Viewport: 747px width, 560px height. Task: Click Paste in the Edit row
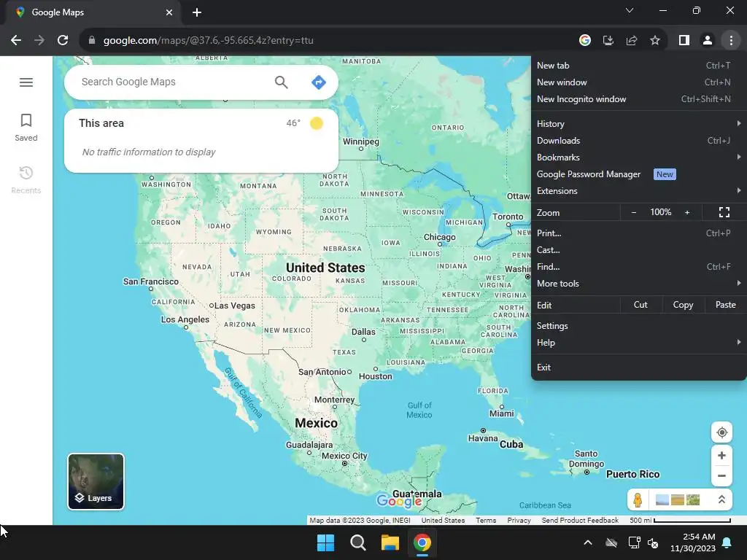(x=725, y=305)
